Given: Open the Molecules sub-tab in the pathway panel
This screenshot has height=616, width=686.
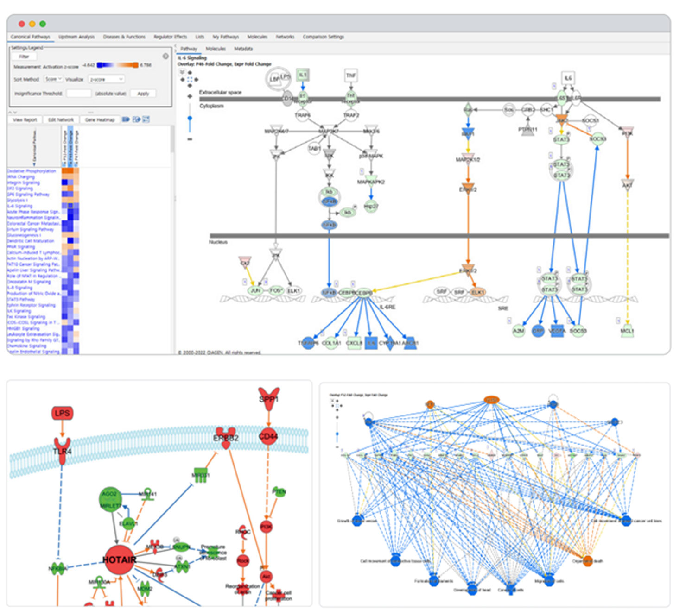Looking at the screenshot, I should (216, 49).
